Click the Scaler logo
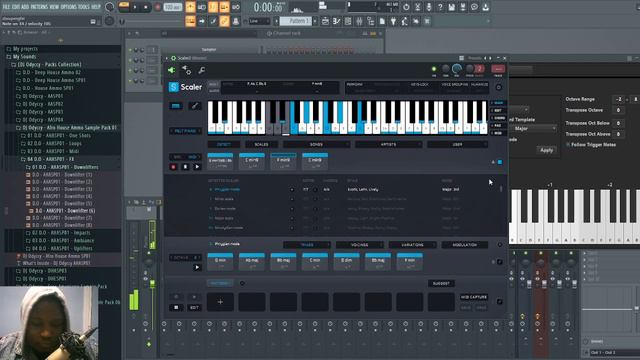This screenshot has width=640, height=360. click(185, 87)
